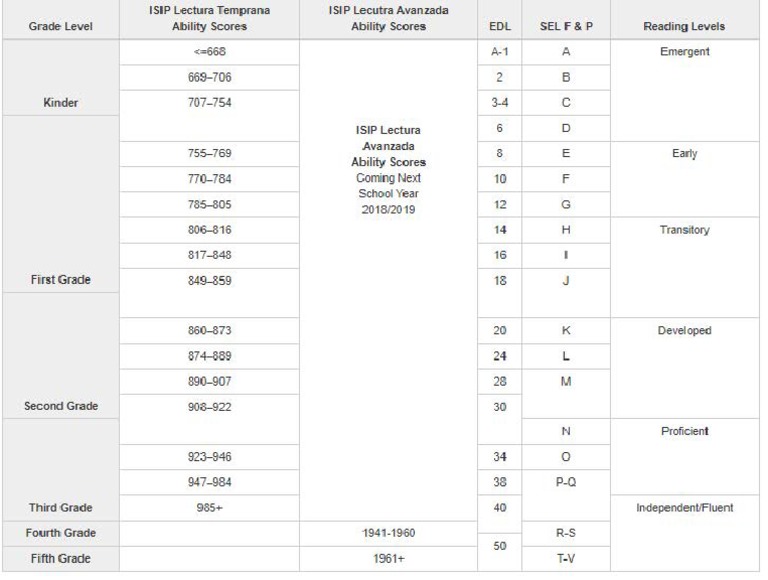Click the Reading Levels column header
768x580 pixels.
click(685, 26)
